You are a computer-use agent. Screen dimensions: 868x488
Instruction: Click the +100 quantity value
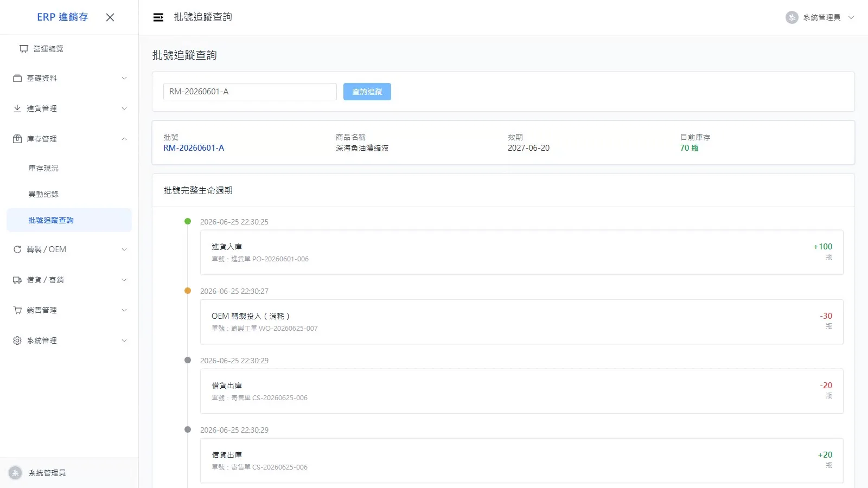[x=823, y=247]
